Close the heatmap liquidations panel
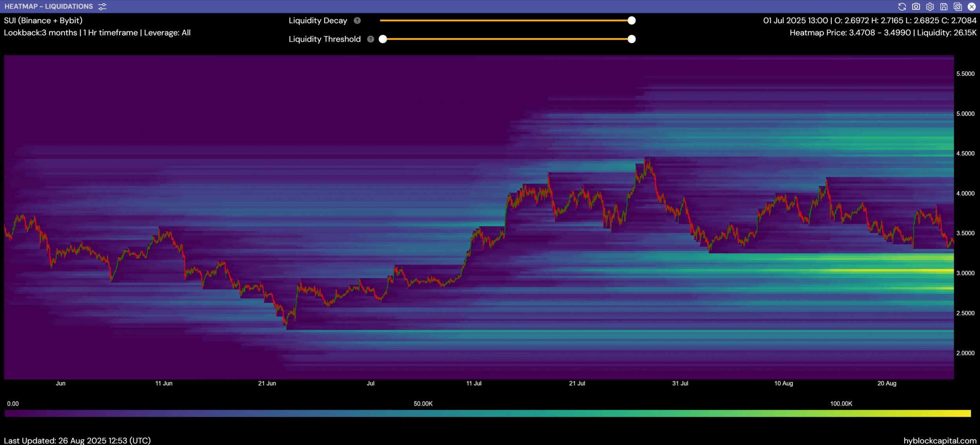This screenshot has height=445, width=980. (x=972, y=7)
